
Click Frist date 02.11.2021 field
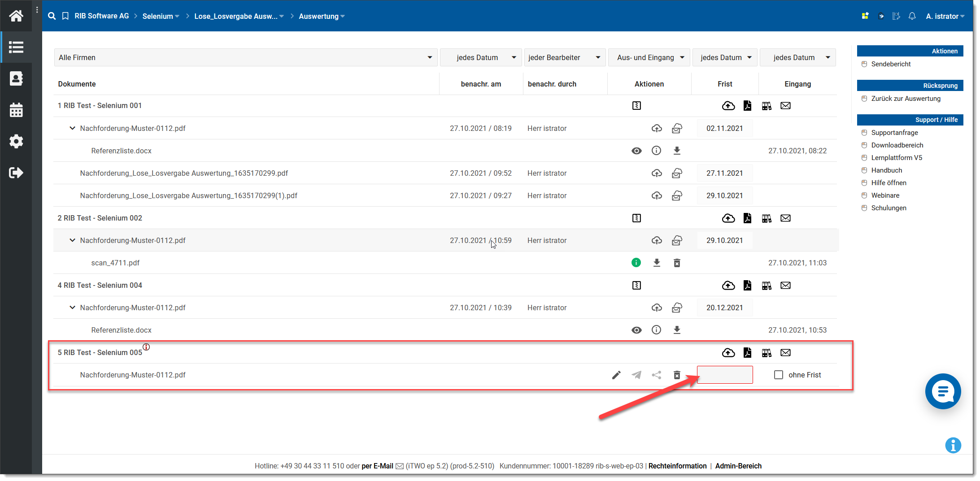[725, 128]
